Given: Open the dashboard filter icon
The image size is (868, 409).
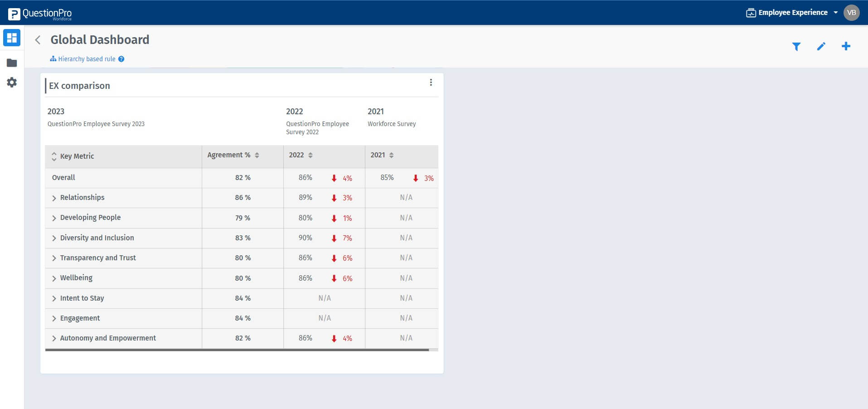Looking at the screenshot, I should tap(796, 46).
